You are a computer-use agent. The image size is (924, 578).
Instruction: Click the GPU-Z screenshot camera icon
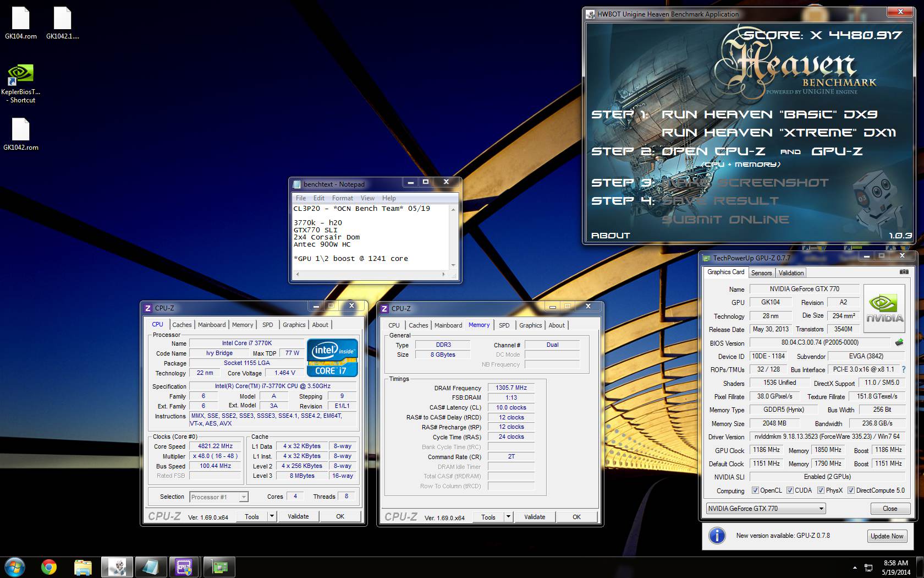point(904,272)
